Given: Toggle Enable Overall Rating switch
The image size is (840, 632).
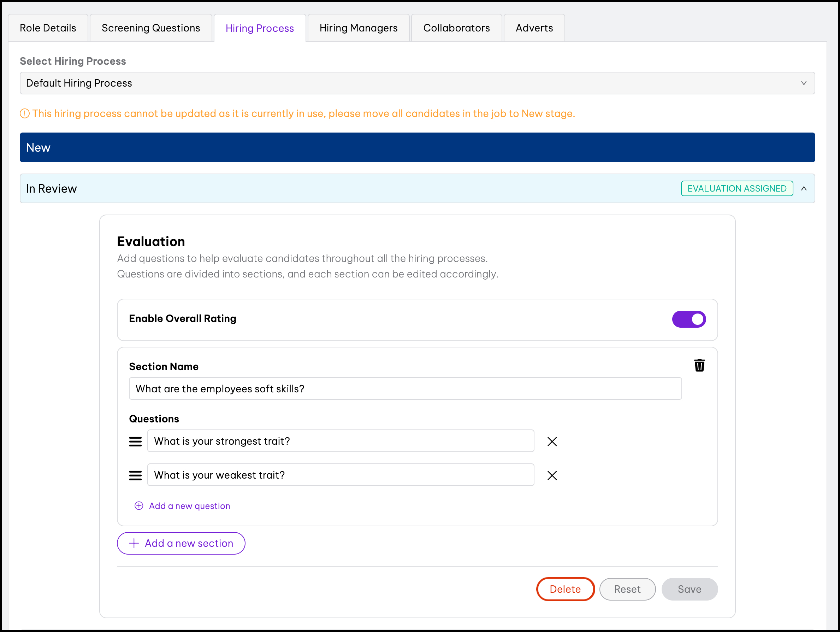Looking at the screenshot, I should pyautogui.click(x=688, y=319).
